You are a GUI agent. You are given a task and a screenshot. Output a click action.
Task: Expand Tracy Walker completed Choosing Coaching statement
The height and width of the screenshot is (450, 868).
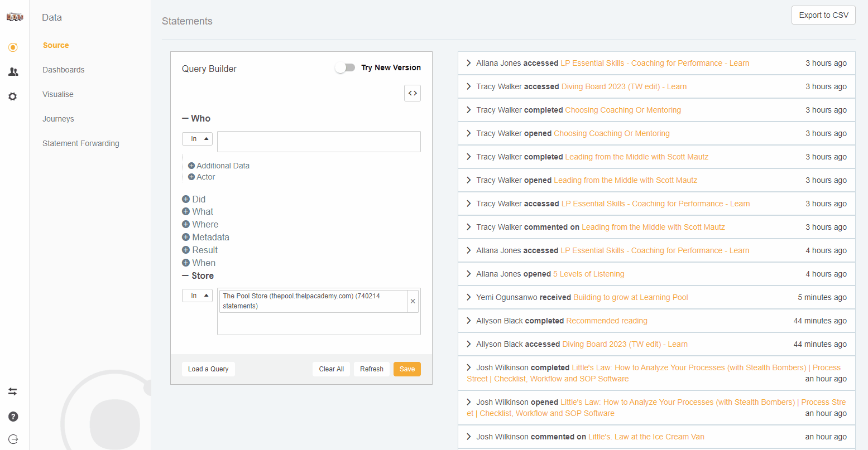coord(469,110)
